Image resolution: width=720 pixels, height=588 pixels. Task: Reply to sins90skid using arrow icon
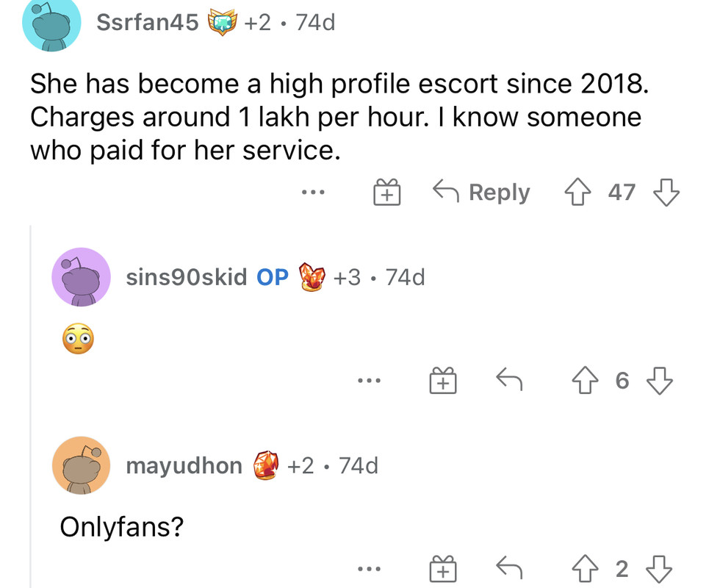(x=508, y=381)
